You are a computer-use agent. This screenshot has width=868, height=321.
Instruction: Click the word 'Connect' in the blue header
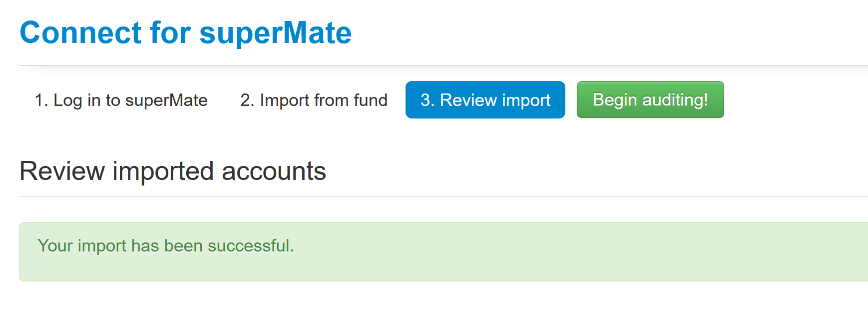coord(80,33)
